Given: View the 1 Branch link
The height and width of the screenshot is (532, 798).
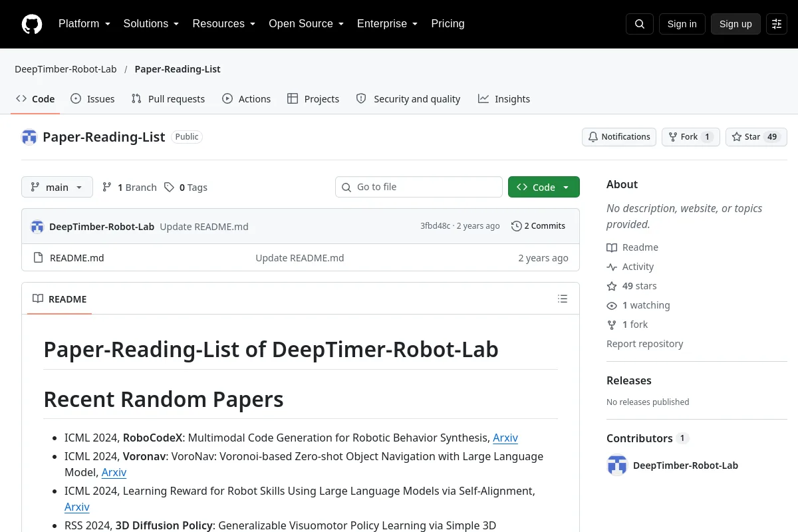Looking at the screenshot, I should pos(130,188).
